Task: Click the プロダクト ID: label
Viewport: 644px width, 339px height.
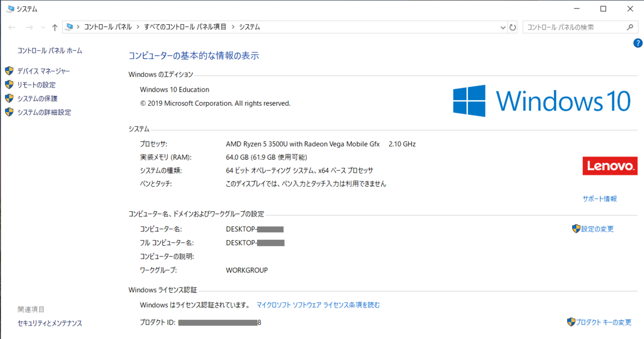Action: (x=158, y=322)
